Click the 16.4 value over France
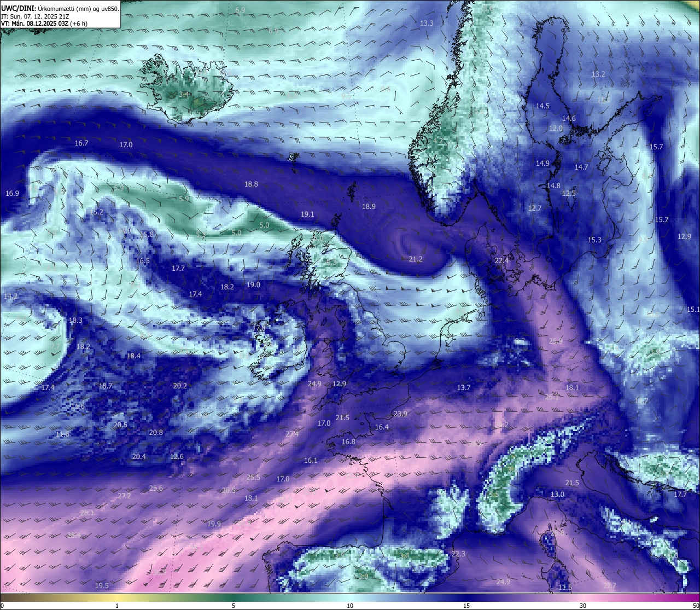Image resolution: width=700 pixels, height=610 pixels. 382,427
